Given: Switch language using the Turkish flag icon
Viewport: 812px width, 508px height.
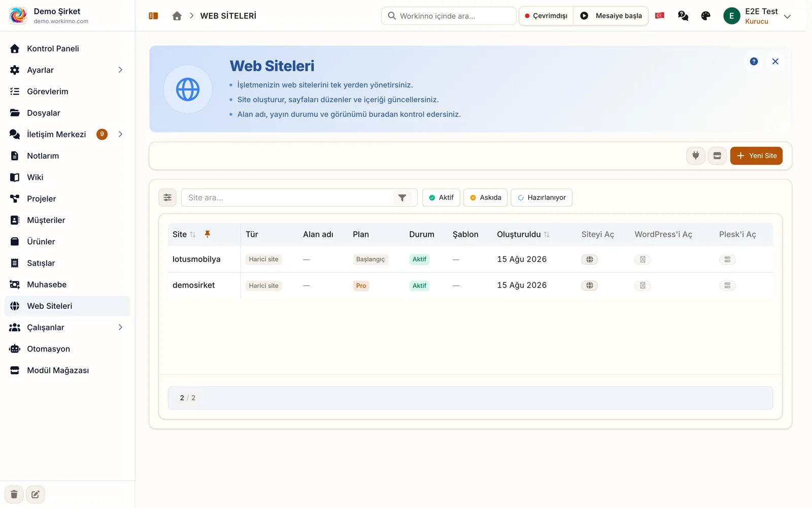Looking at the screenshot, I should pyautogui.click(x=660, y=16).
